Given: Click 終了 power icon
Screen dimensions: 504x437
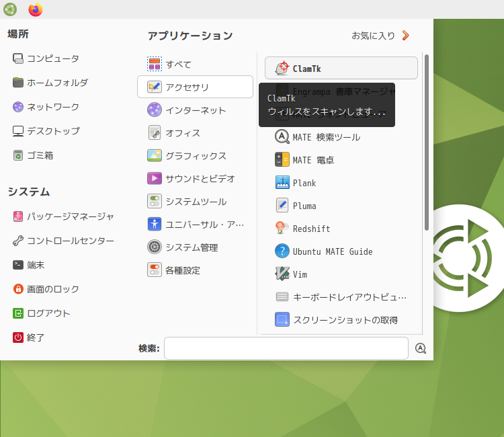Looking at the screenshot, I should coord(18,337).
